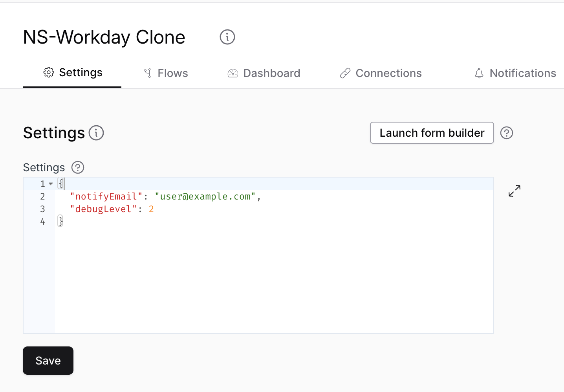This screenshot has width=564, height=392.
Task: Click the "debugLevel" key in the editor
Action: pos(103,209)
